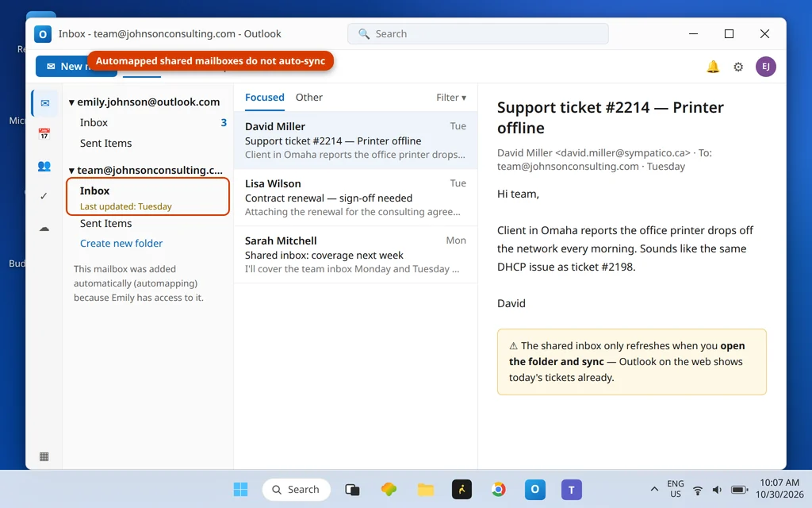Launch Chrome from taskbar
The image size is (812, 508).
tap(498, 489)
